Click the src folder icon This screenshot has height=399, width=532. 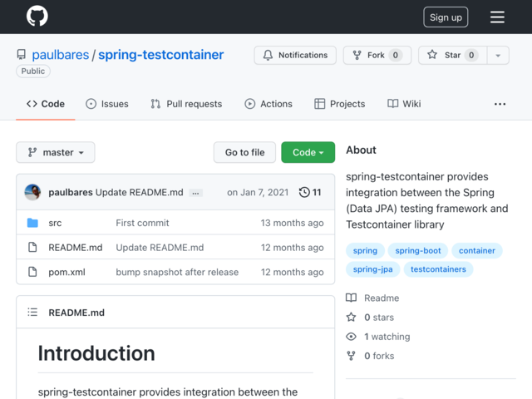[x=32, y=223]
